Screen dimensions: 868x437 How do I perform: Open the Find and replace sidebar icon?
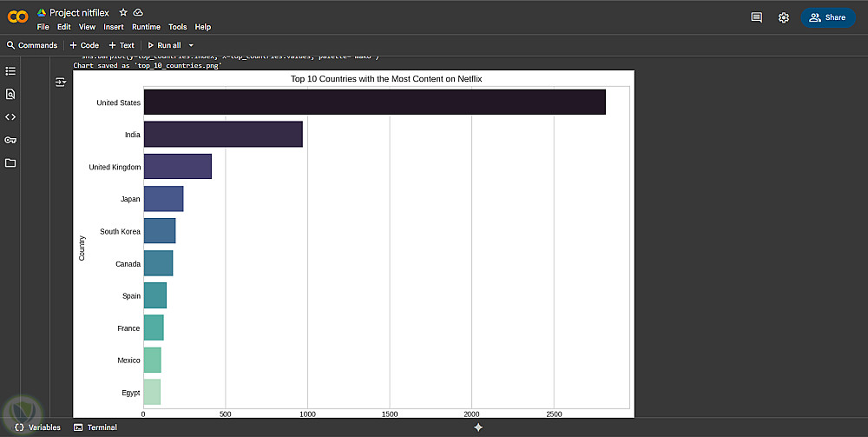pos(10,94)
